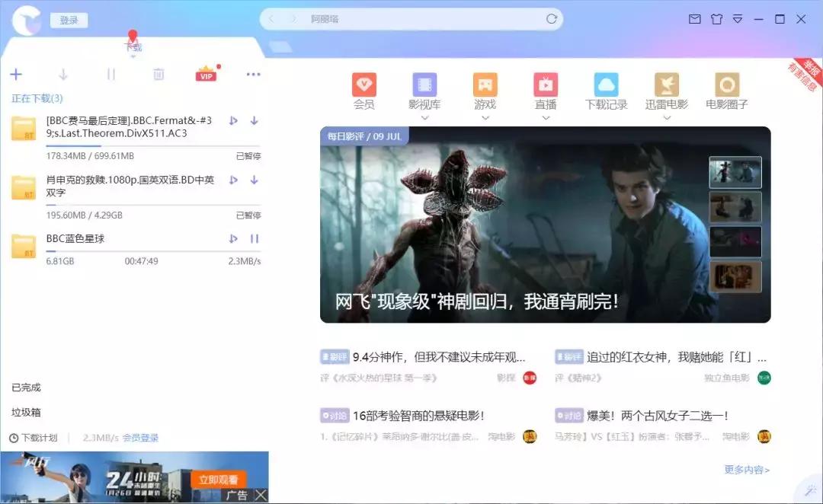This screenshot has height=504, width=823.
Task: Resume the 肖申克的救赎 download
Action: coord(234,180)
